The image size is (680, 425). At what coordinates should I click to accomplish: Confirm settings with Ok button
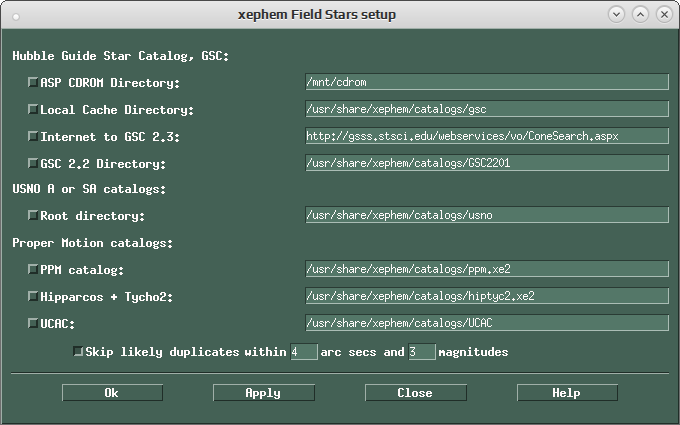(x=112, y=393)
